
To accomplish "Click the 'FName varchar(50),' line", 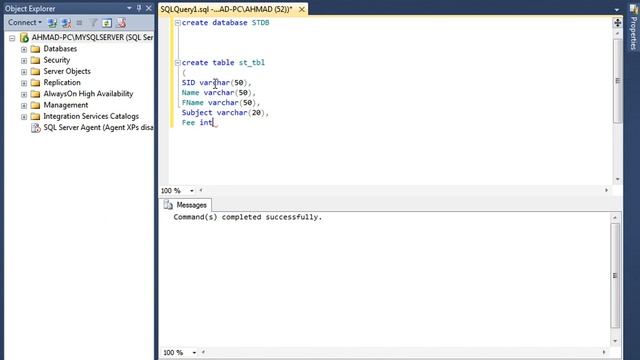I will click(221, 102).
